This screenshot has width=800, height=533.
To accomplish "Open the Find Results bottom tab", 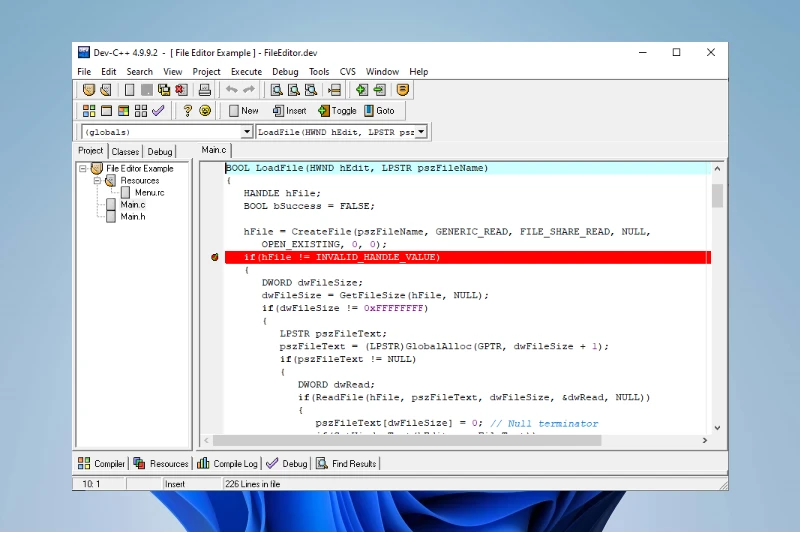I will click(346, 464).
